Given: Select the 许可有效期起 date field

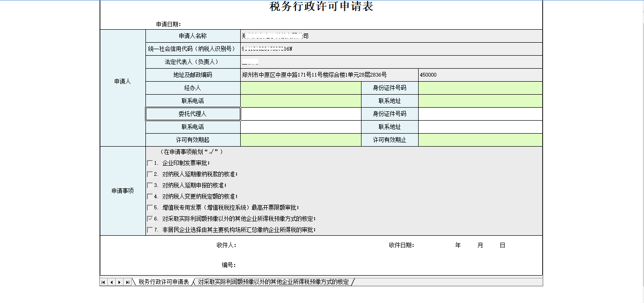Looking at the screenshot, I should 301,140.
